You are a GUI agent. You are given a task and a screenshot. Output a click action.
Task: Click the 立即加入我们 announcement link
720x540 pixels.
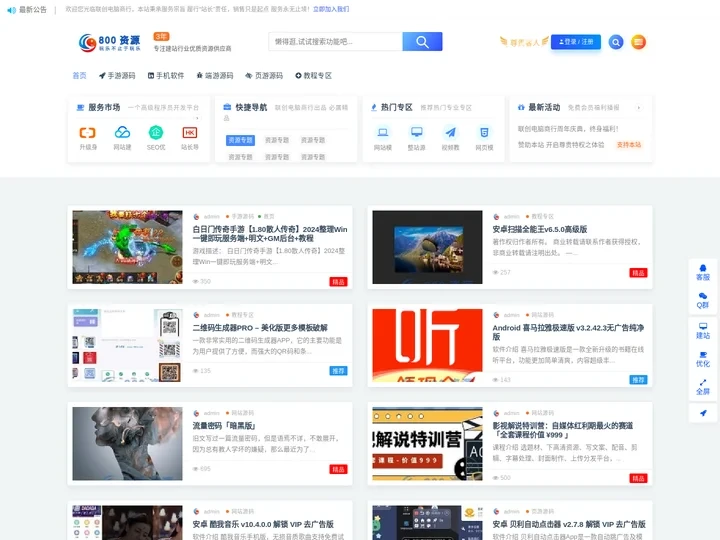click(331, 9)
